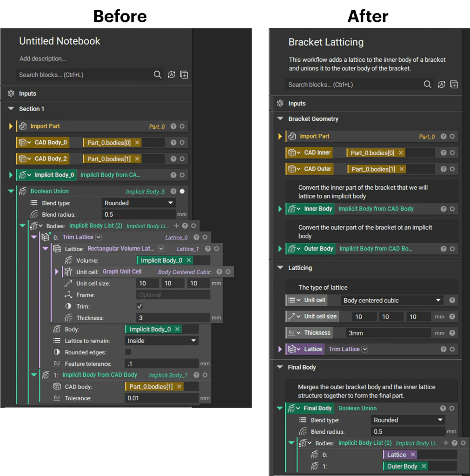Click Implicit Body from CAD Body link on Inner Body
The width and height of the screenshot is (470, 476).
point(376,209)
